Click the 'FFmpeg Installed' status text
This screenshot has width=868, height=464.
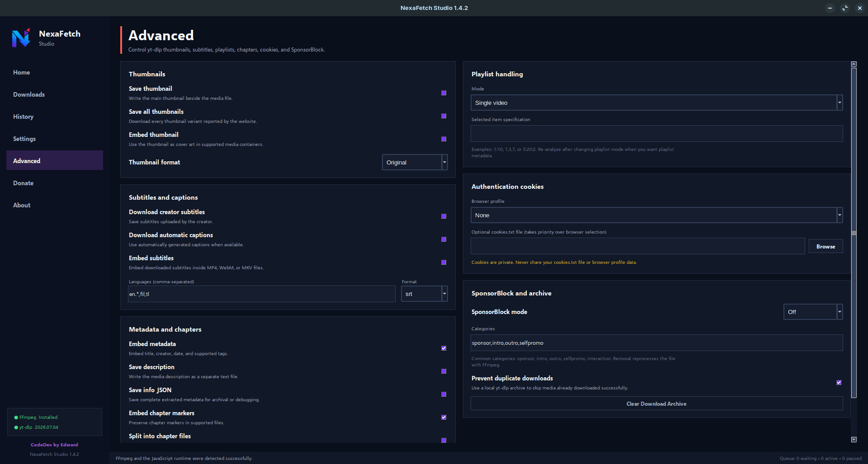click(x=38, y=417)
